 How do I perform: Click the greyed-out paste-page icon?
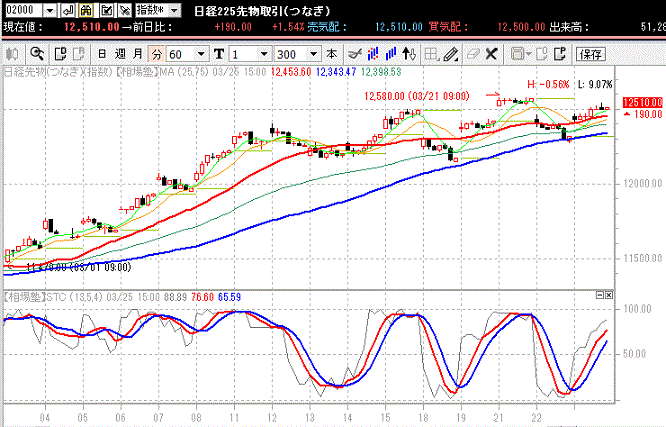79,54
